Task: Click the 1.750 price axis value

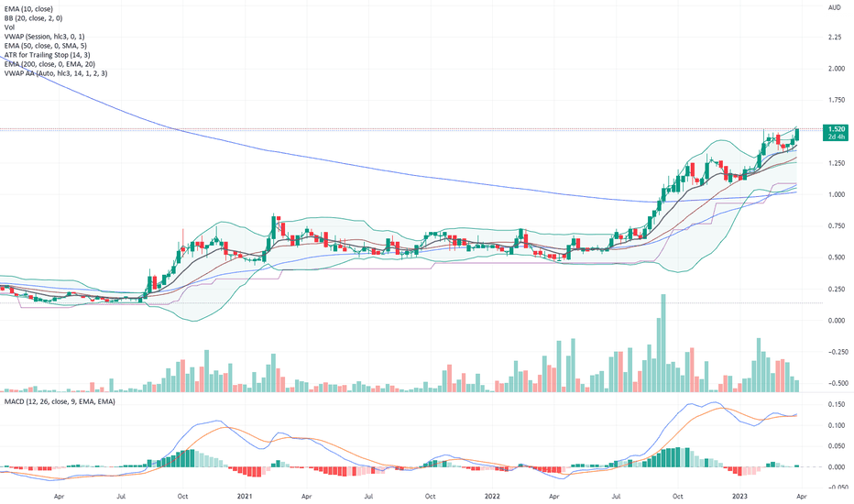Action: (x=836, y=100)
